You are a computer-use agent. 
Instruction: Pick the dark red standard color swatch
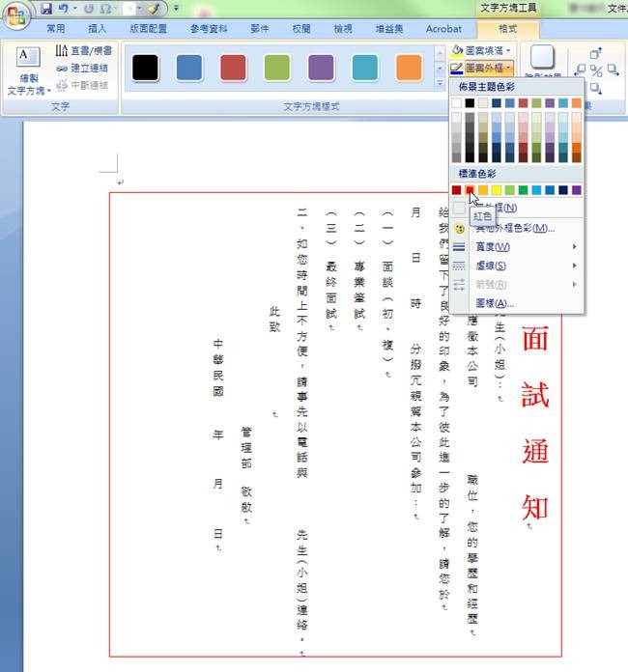pyautogui.click(x=456, y=190)
